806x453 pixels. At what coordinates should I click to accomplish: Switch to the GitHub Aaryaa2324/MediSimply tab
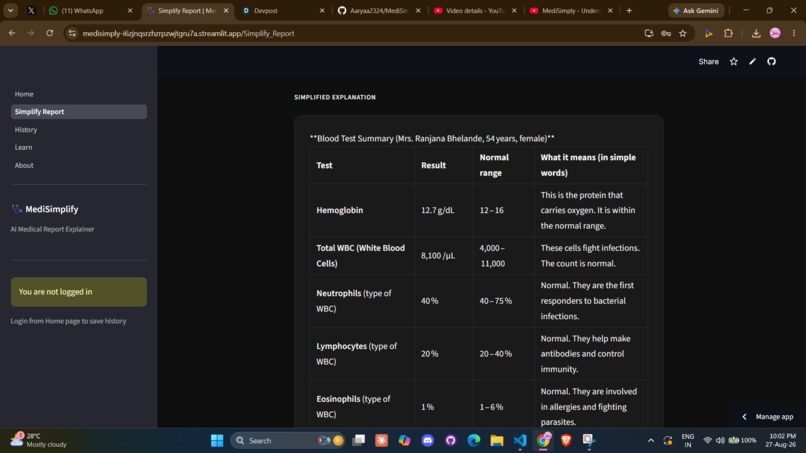(x=379, y=10)
